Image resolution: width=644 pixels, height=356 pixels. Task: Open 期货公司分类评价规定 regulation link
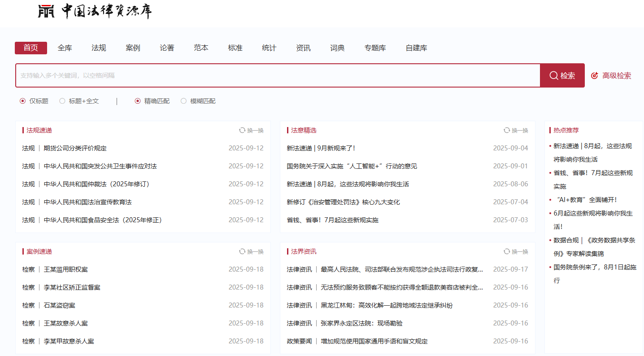pyautogui.click(x=75, y=148)
